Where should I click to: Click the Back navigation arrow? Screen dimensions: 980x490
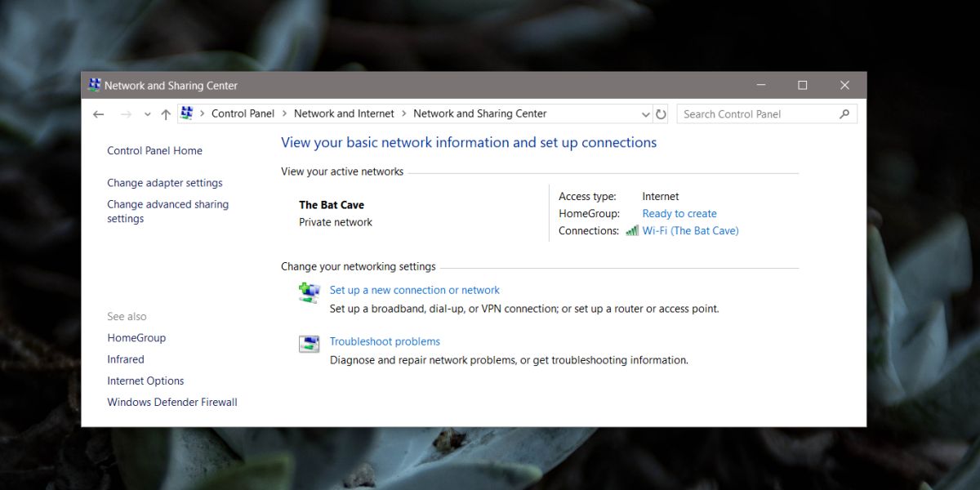click(99, 114)
